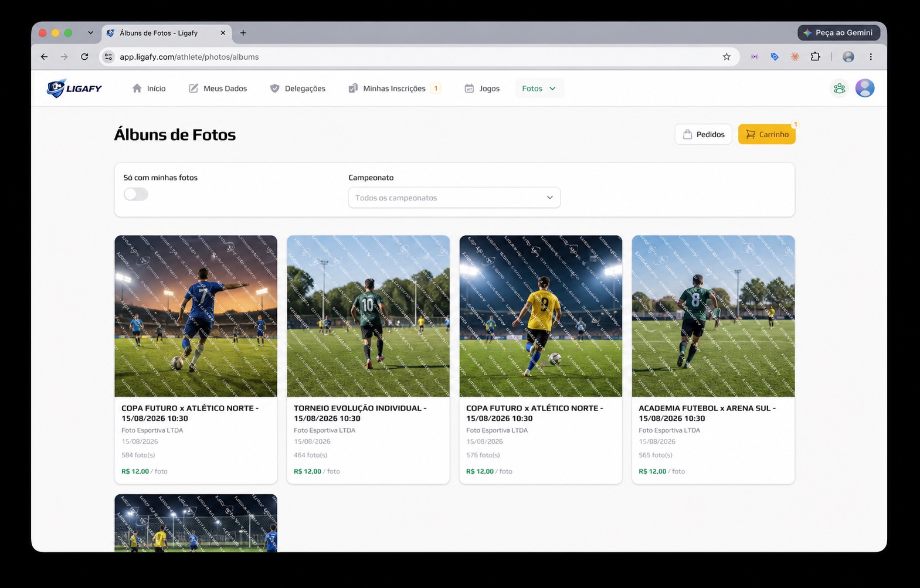Viewport: 920px width, 588px height.
Task: Open the Extensions puzzle menu
Action: point(815,57)
